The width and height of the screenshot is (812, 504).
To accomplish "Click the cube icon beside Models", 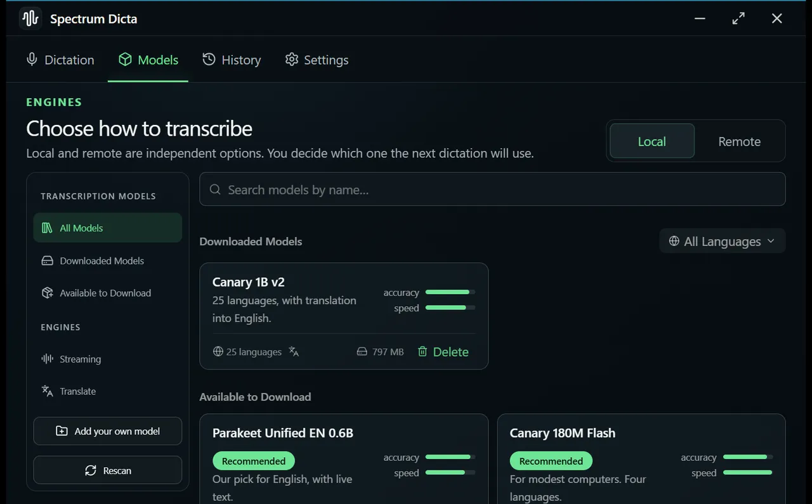I will (125, 60).
